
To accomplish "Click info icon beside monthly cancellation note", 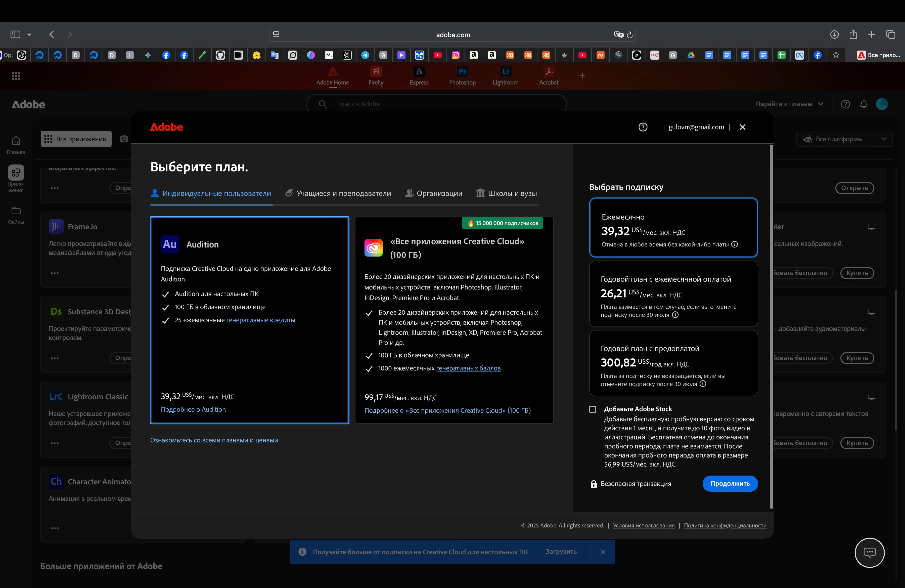I will coord(735,244).
